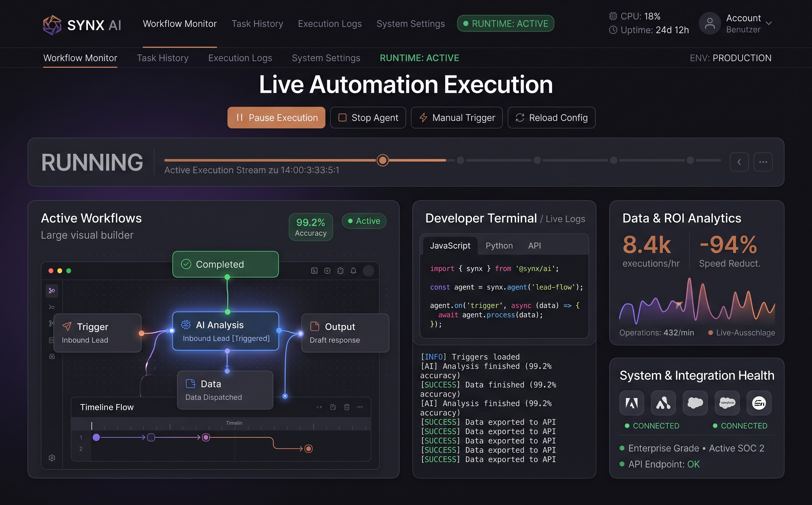Click the orange end marker on timeline row 2
Screen dimensions: 812x505
point(308,449)
